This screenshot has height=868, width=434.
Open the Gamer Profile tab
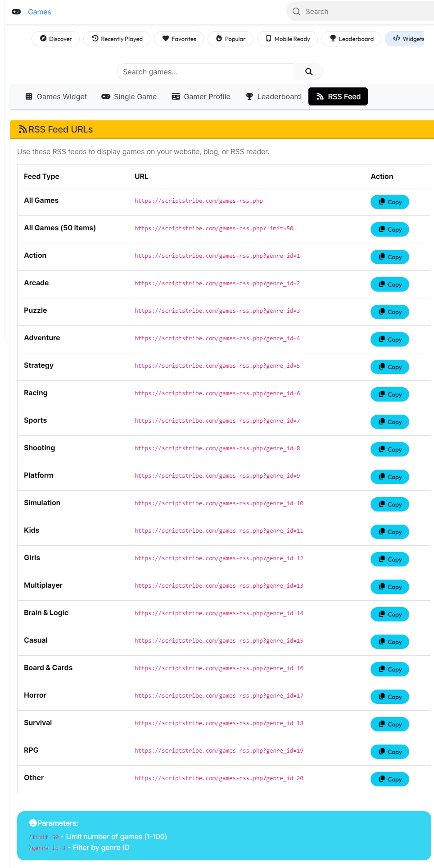(201, 96)
